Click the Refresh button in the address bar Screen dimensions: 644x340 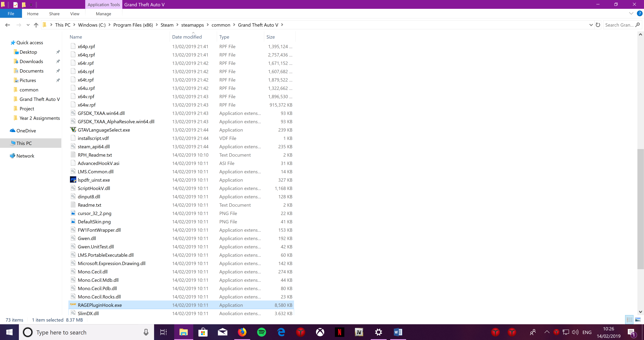[x=598, y=25]
